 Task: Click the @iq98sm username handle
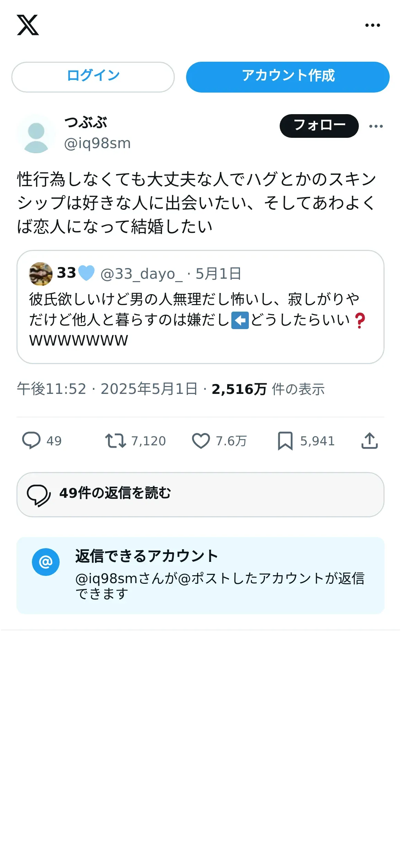(x=97, y=143)
